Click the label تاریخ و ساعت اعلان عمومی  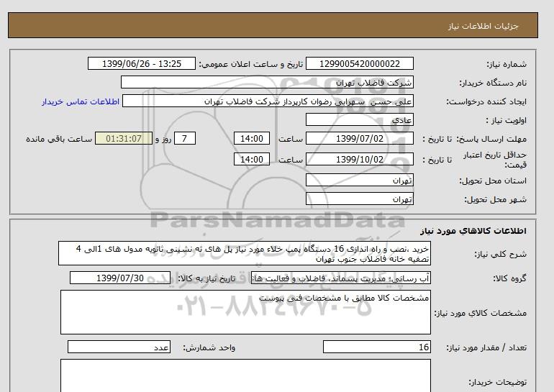click(x=251, y=64)
